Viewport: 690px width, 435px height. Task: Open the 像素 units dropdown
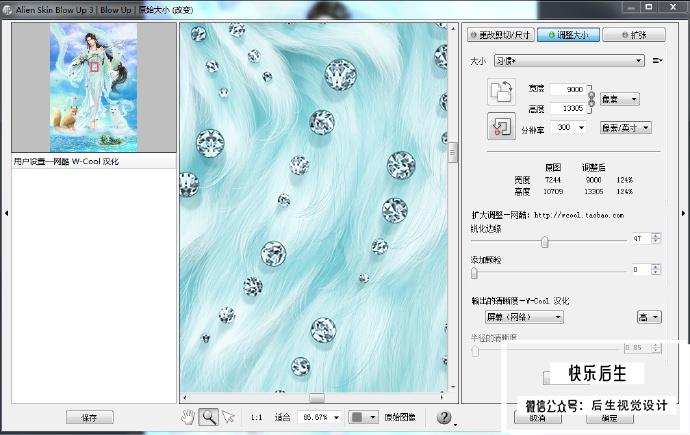coord(619,99)
